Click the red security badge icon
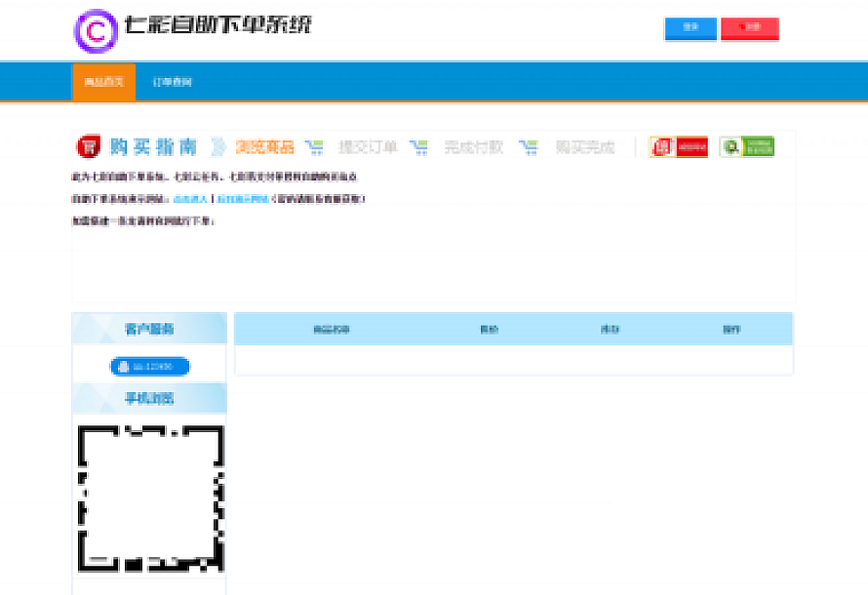The image size is (868, 595). click(x=679, y=147)
